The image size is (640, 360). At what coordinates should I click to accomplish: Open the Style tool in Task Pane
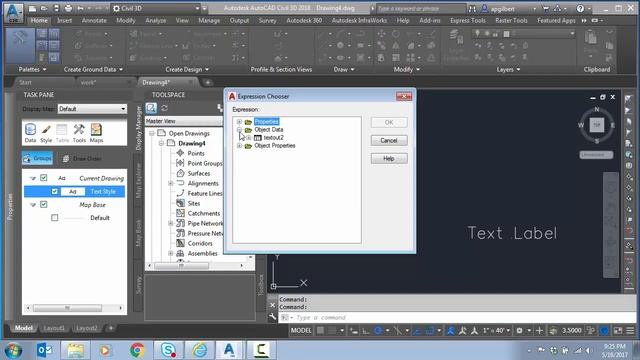click(46, 133)
